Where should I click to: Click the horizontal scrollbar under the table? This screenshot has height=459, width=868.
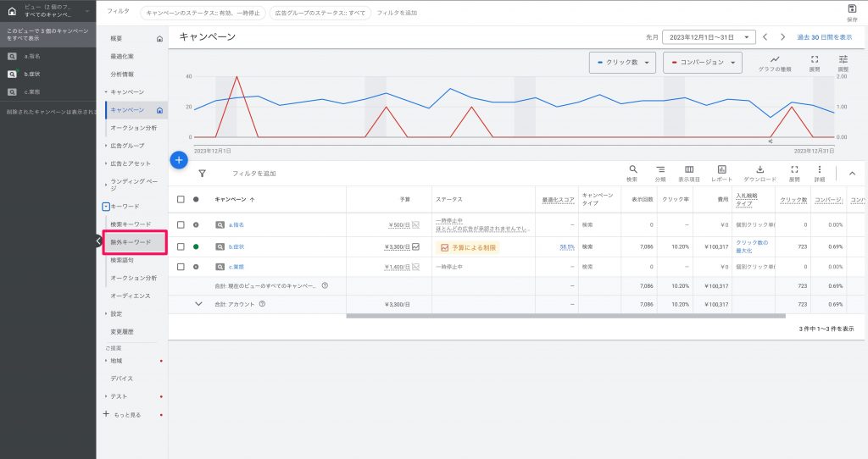pos(565,317)
